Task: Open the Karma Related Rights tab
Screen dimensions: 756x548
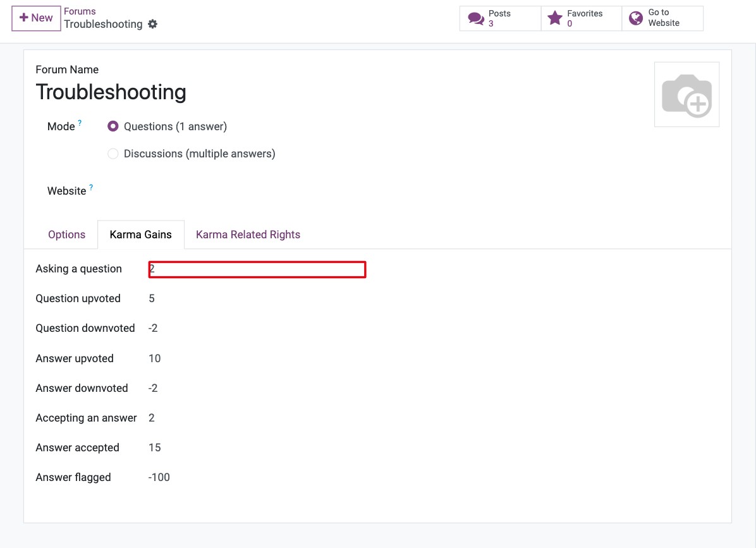Action: (248, 234)
